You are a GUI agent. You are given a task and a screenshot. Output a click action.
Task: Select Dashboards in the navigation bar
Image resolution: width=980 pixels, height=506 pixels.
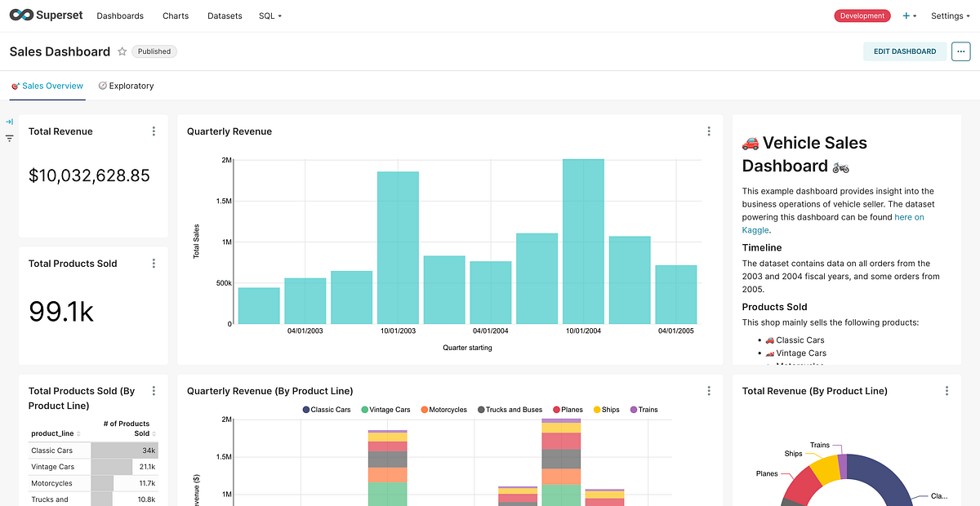120,16
